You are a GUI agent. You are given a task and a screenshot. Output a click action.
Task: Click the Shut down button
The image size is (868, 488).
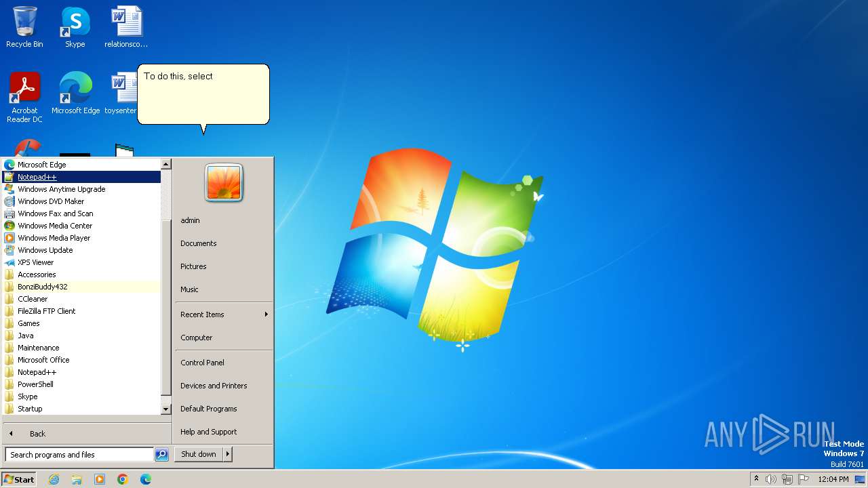199,454
